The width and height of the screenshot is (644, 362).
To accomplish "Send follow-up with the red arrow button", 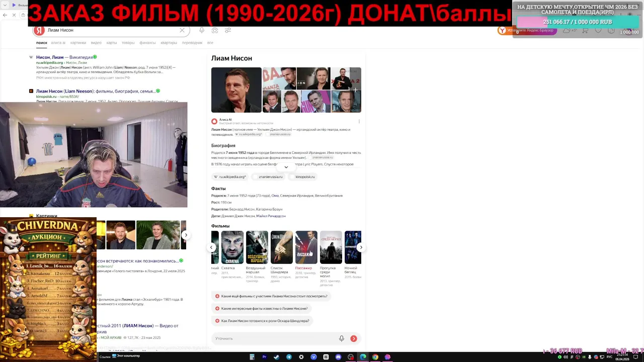I will tap(354, 338).
